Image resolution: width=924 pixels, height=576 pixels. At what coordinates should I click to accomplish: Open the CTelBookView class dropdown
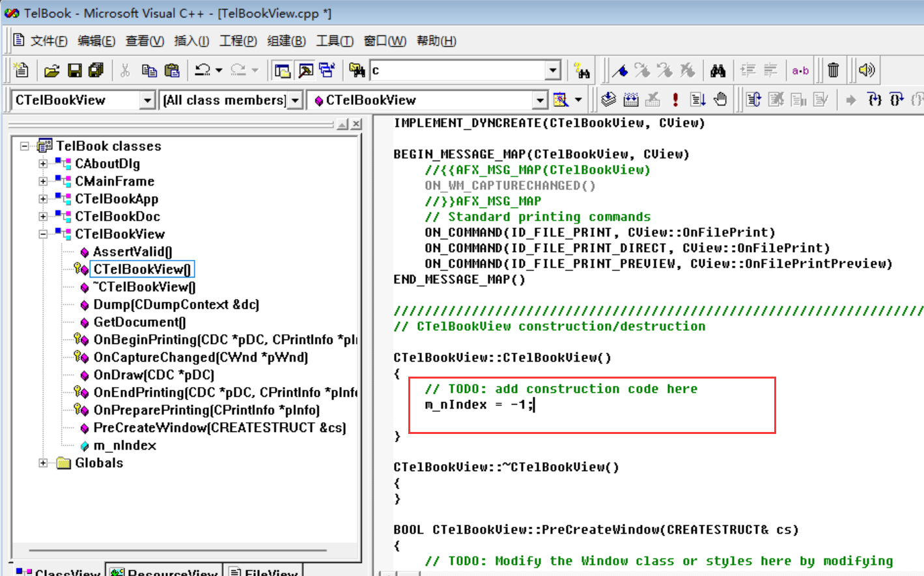148,100
